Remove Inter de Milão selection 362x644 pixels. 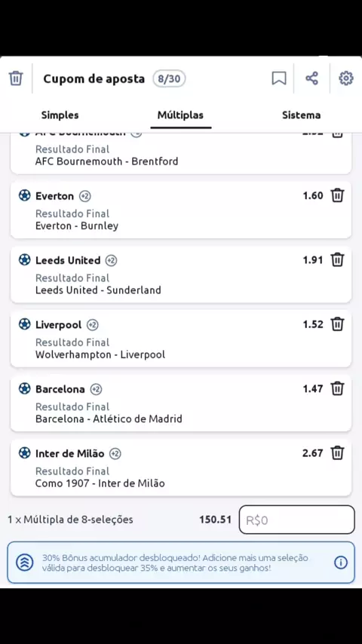[x=337, y=453]
